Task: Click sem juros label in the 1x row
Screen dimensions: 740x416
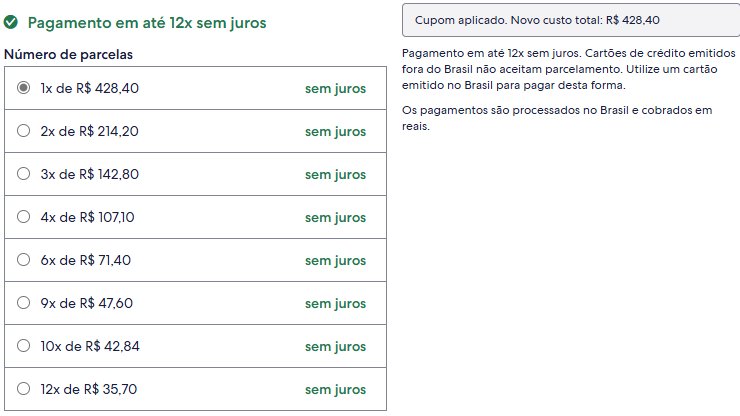Action: [x=335, y=89]
